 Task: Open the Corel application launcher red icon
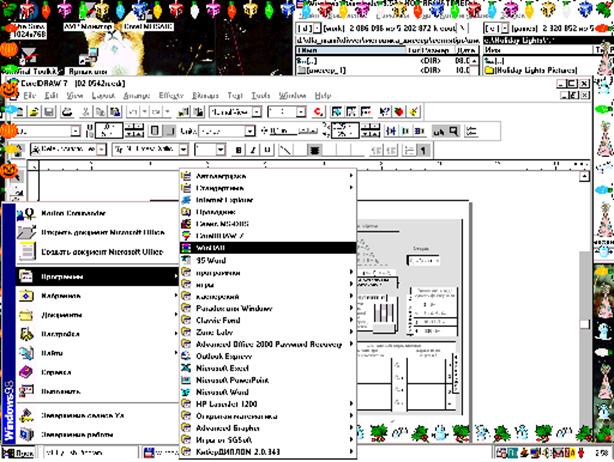[x=318, y=112]
